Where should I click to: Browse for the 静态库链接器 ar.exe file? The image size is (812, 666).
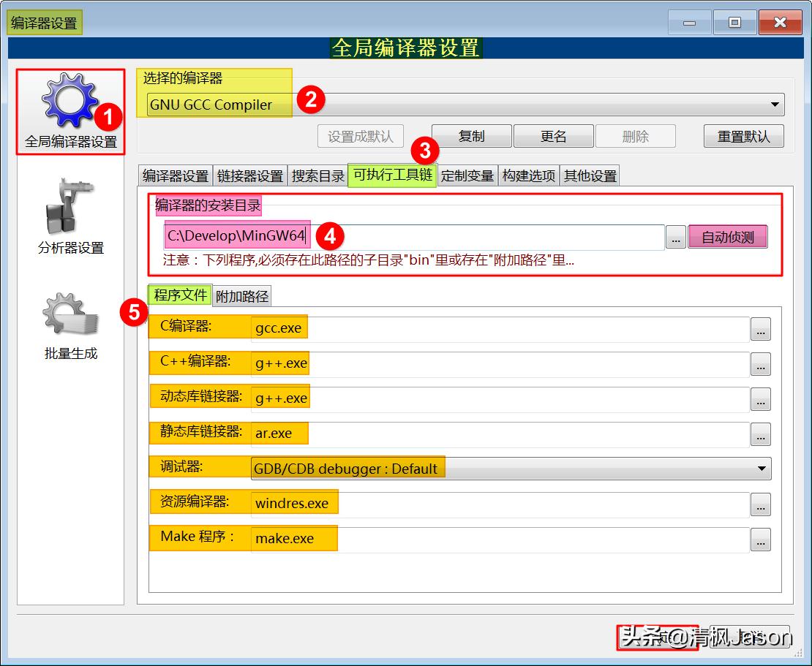click(760, 434)
